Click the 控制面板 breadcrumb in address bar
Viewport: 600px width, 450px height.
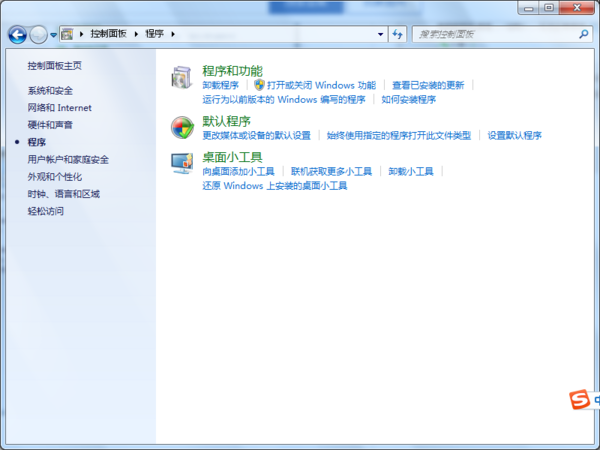pos(108,34)
